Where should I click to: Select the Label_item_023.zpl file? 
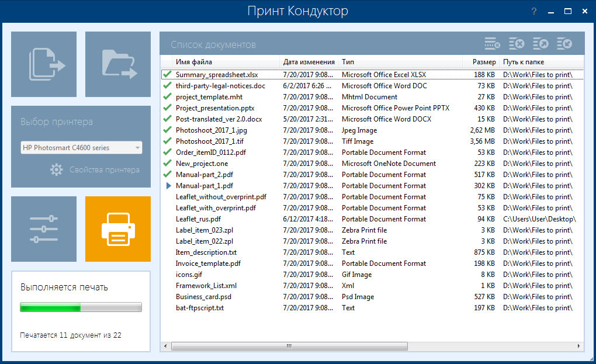[x=204, y=230]
